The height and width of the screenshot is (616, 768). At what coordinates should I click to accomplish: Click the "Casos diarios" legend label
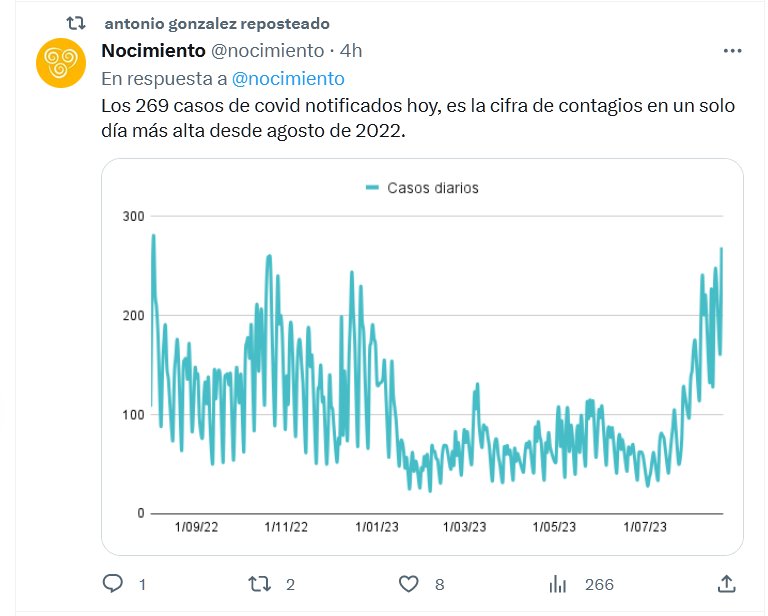(433, 187)
